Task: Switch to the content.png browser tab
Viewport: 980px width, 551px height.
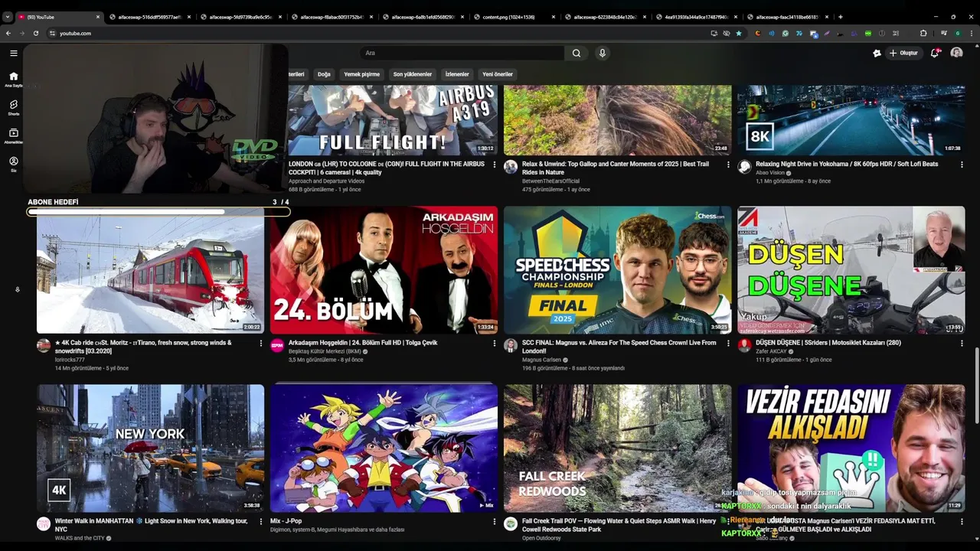Action: tap(511, 16)
